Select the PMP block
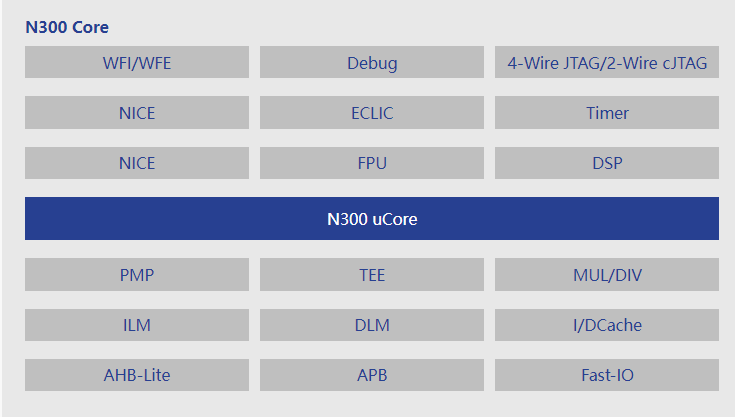Viewport: 735px width, 417px height. coord(137,275)
